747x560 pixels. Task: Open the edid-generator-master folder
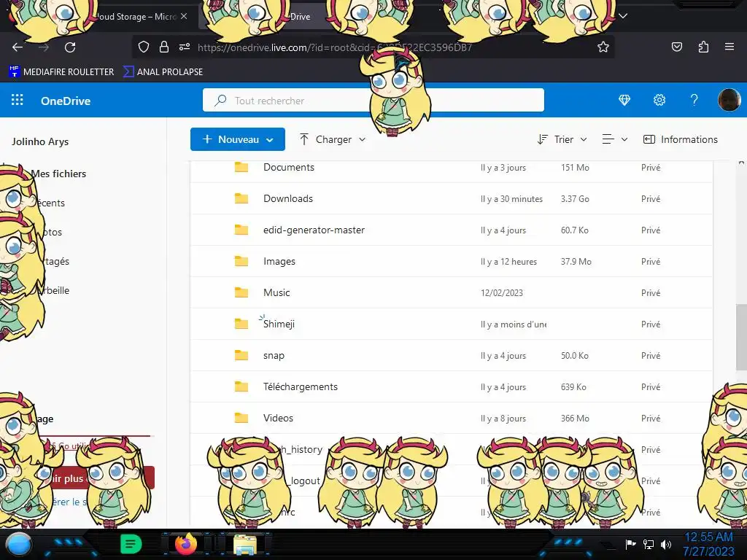[x=314, y=230]
